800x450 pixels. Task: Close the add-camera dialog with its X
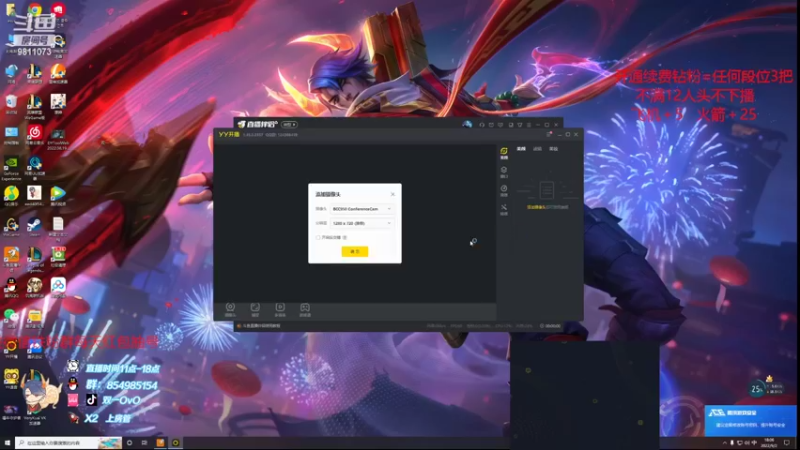pos(392,194)
